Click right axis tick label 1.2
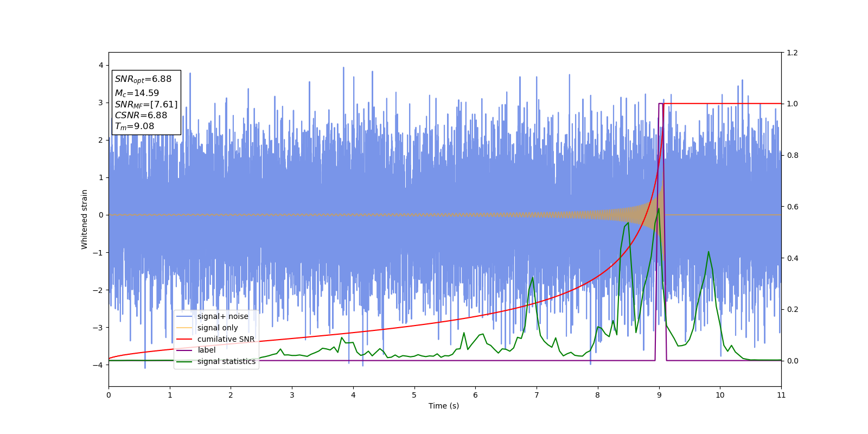 [x=792, y=53]
